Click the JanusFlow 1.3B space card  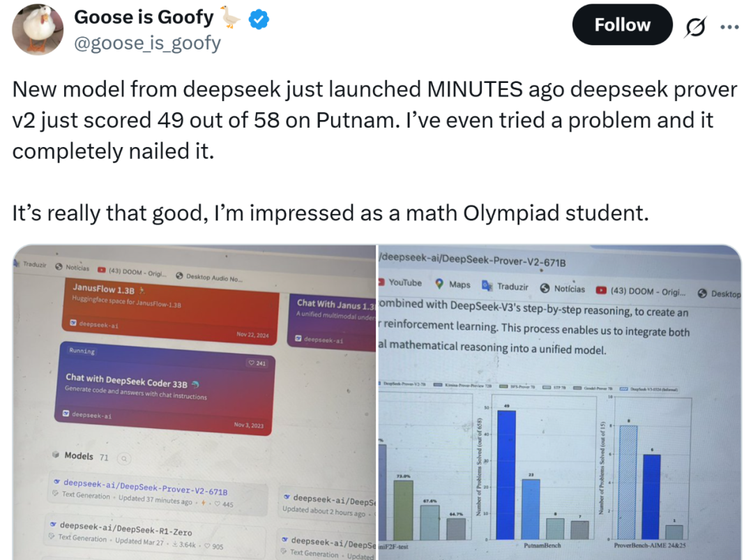171,310
